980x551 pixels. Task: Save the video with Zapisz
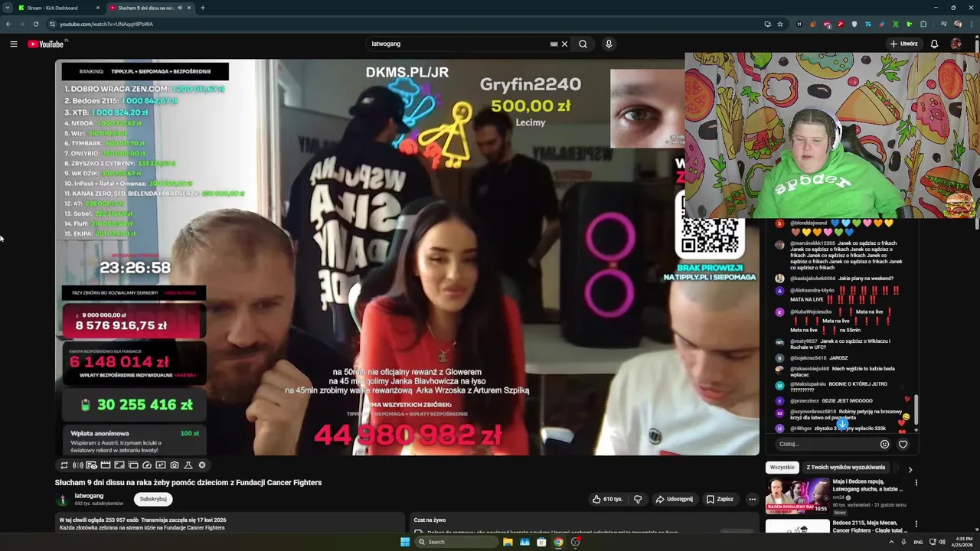pyautogui.click(x=720, y=499)
